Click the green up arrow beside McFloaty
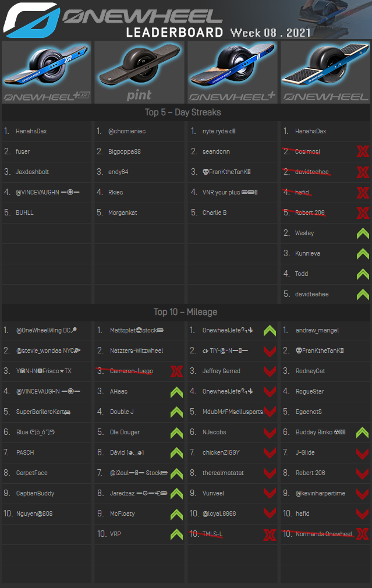The height and width of the screenshot is (588, 372). click(x=176, y=514)
